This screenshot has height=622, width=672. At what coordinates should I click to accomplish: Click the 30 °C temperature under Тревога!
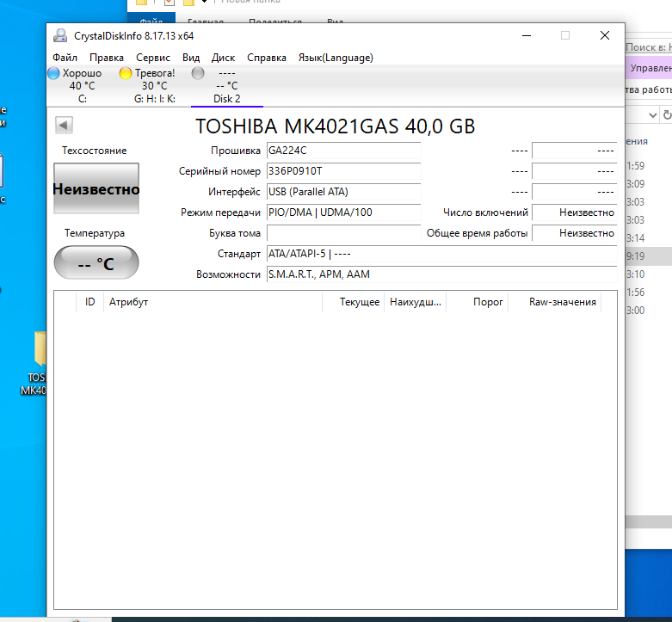[155, 86]
